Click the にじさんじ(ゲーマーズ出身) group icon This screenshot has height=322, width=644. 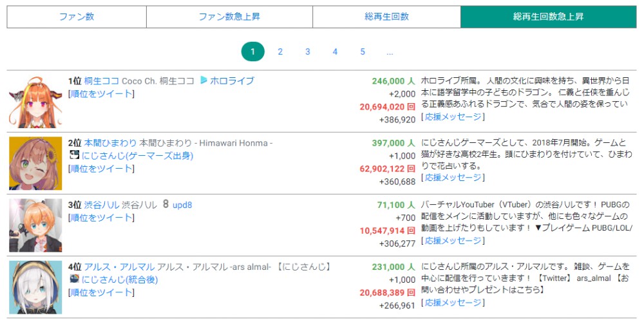[74, 155]
